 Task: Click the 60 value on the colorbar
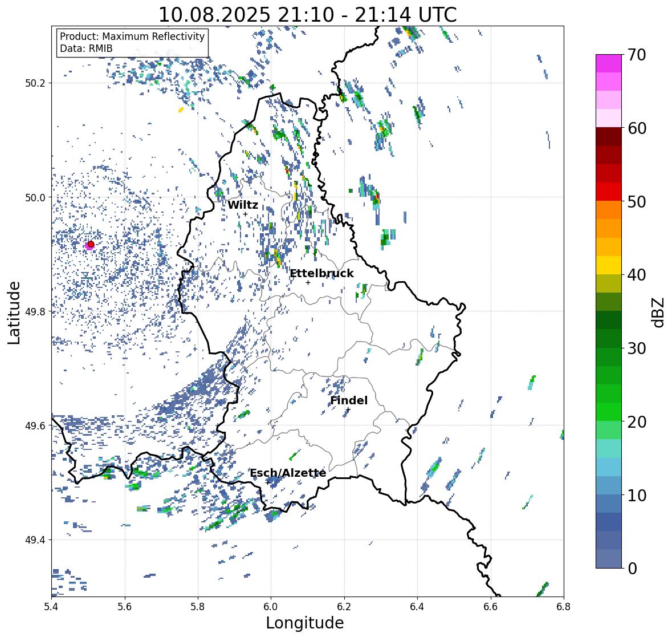pyautogui.click(x=637, y=128)
